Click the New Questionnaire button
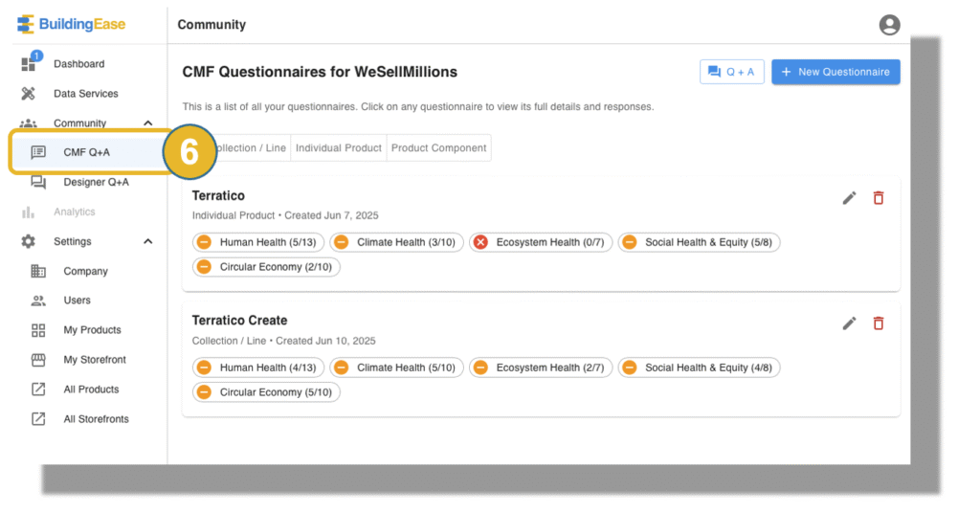This screenshot has height=513, width=980. click(835, 72)
